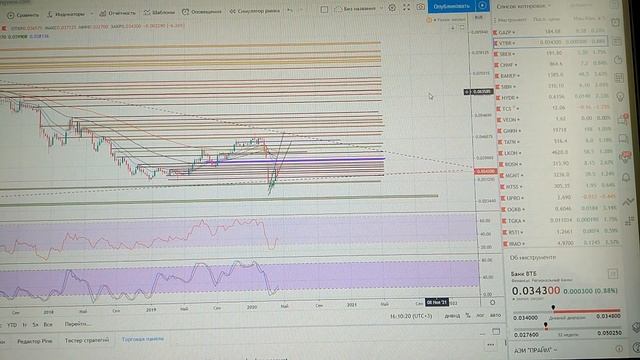
Task: Select chart layout square icon
Action: pos(324,9)
